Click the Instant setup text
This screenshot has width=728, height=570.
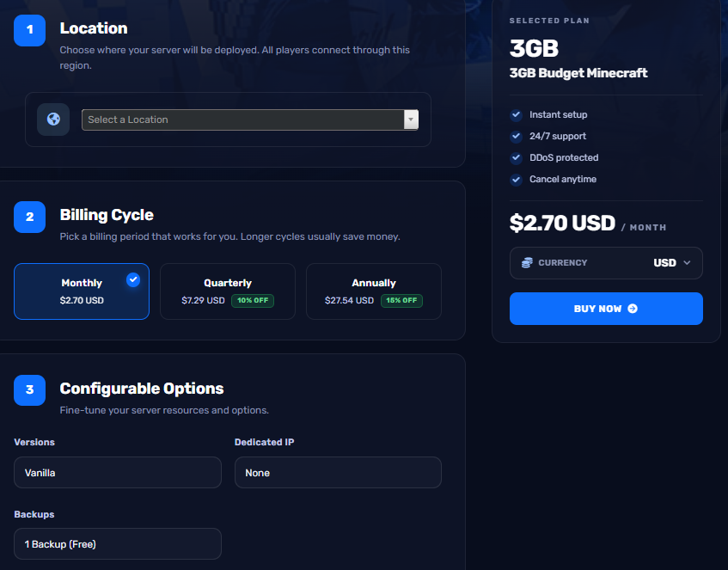pos(558,114)
